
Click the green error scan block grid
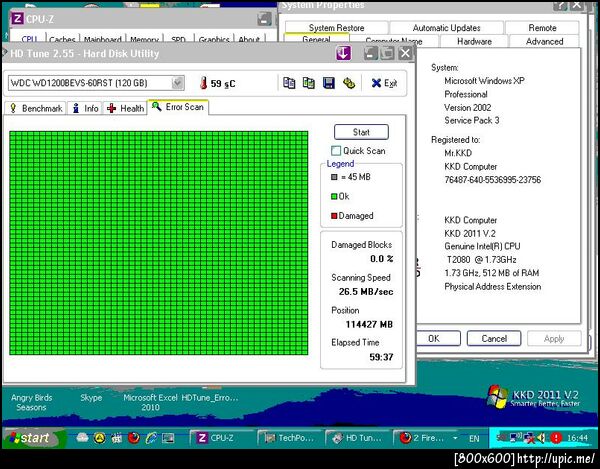(158, 243)
